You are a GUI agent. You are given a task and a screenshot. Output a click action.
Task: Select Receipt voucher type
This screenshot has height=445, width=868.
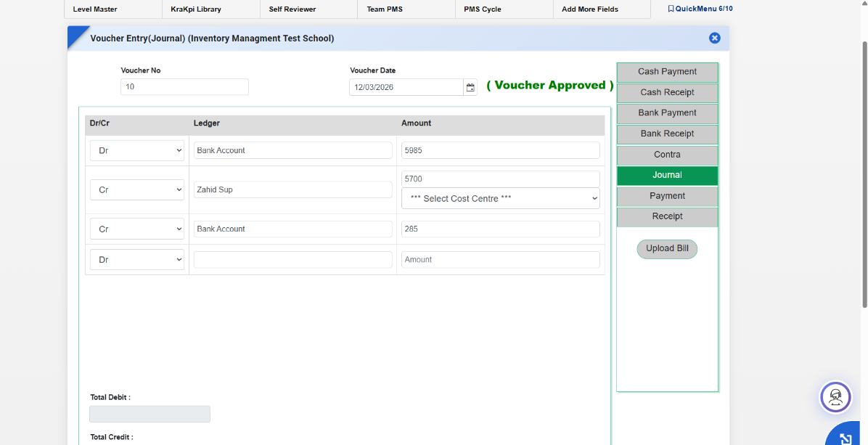(667, 216)
